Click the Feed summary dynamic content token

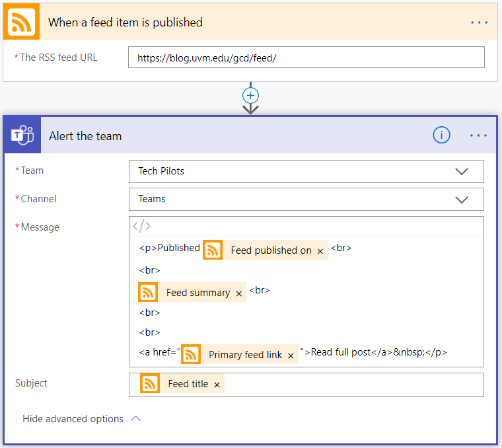click(x=197, y=293)
